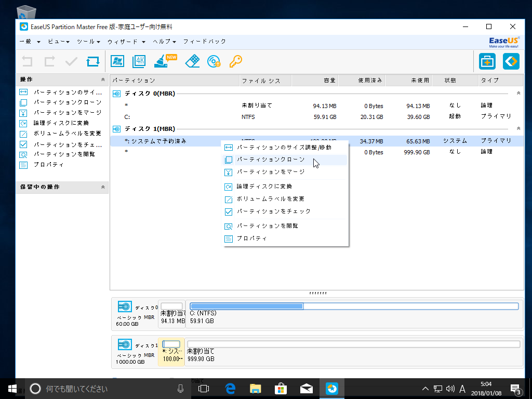Click the ディスク0 drive icon in the disk map
Viewport: 532px width, 399px height.
[125, 307]
